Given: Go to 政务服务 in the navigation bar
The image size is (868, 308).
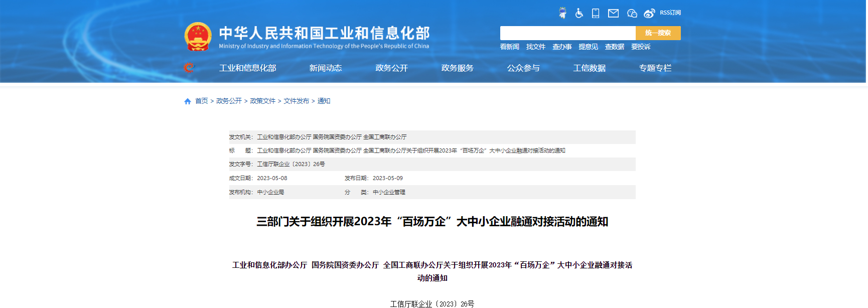Looking at the screenshot, I should pos(457,68).
